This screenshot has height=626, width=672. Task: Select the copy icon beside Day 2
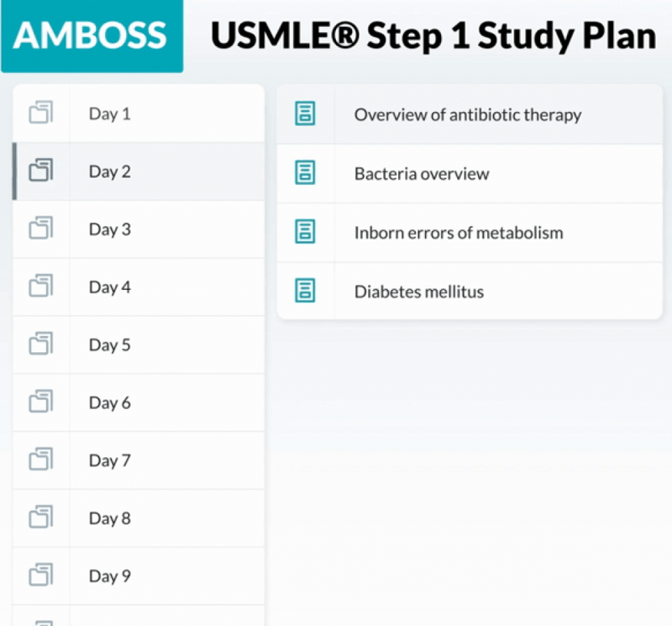[41, 171]
